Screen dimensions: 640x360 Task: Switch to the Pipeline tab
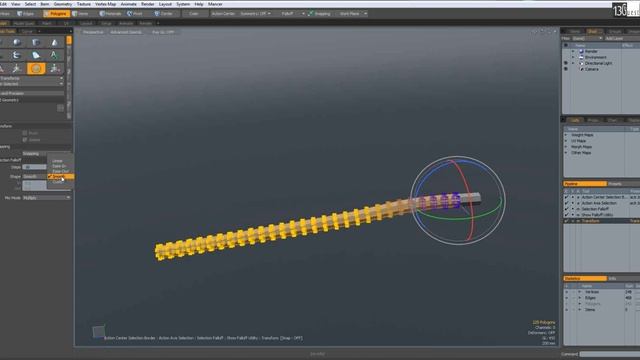[x=584, y=184]
